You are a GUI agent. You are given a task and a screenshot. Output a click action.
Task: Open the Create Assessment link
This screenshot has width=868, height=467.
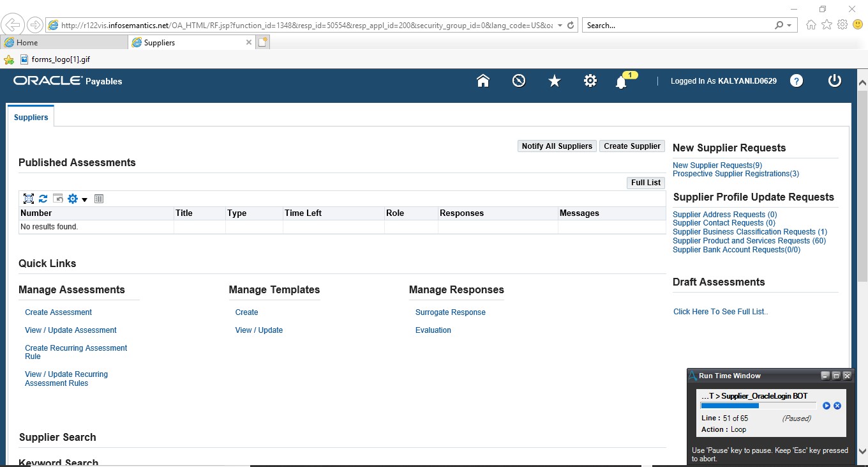(58, 312)
